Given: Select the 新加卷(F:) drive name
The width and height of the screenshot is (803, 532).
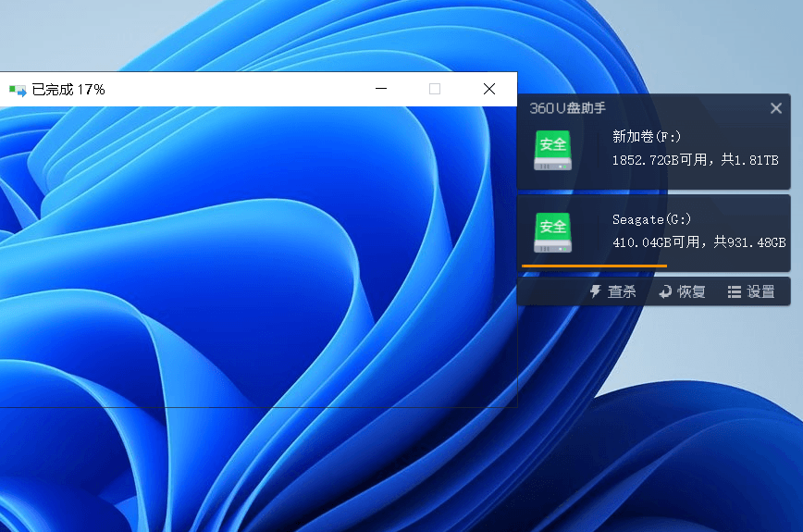Looking at the screenshot, I should (x=647, y=137).
